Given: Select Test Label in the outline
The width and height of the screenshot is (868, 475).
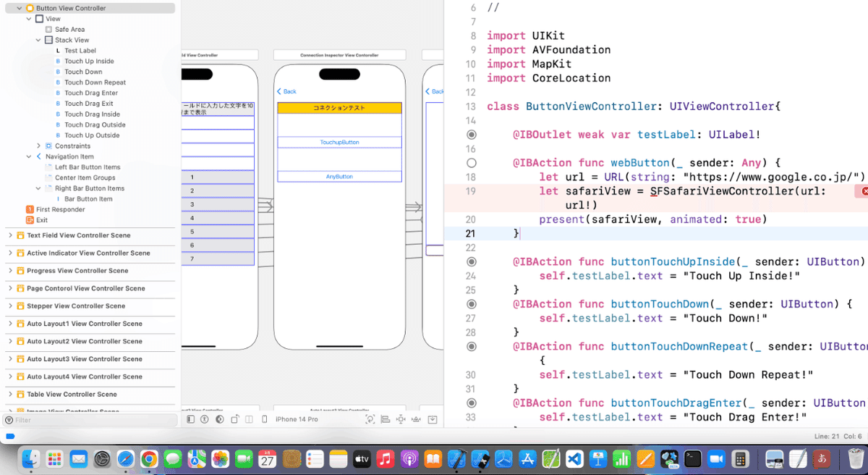Looking at the screenshot, I should [80, 51].
